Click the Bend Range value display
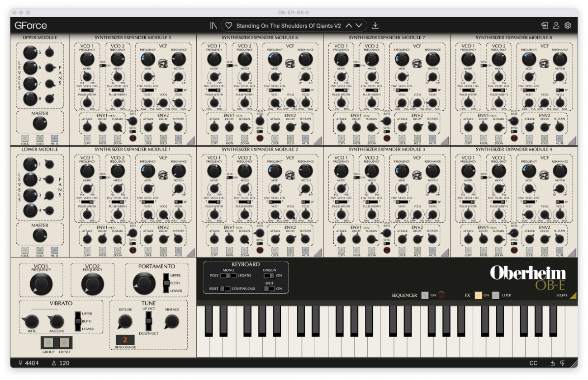Screen dimensions: 588x380 125,340
